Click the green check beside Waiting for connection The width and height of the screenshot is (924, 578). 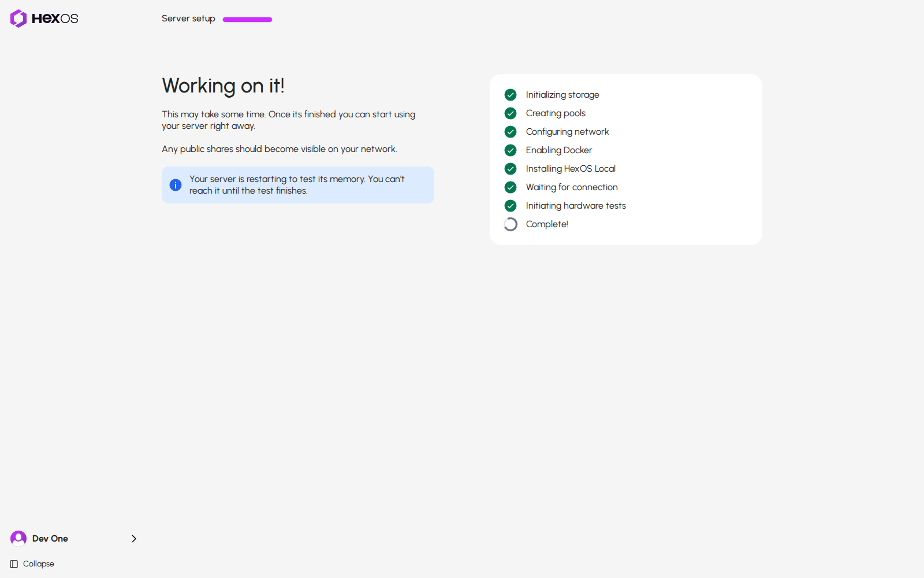[511, 187]
